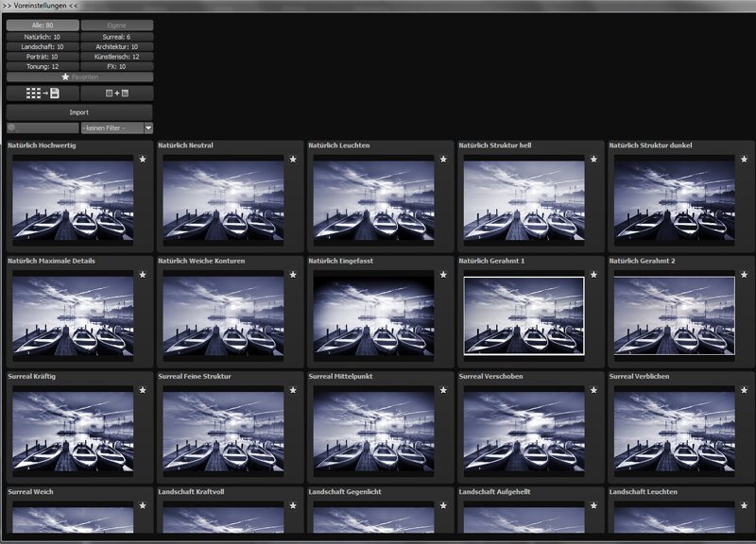The height and width of the screenshot is (544, 756).
Task: Select Surreal Verblichen preset thumbnail
Action: pyautogui.click(x=675, y=432)
